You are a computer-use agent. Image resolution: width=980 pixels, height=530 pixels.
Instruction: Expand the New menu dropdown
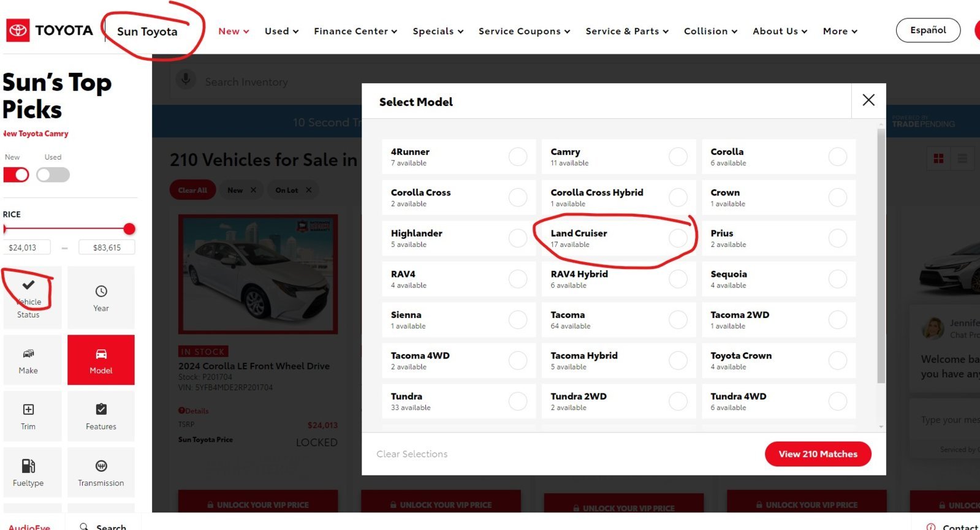(x=234, y=31)
